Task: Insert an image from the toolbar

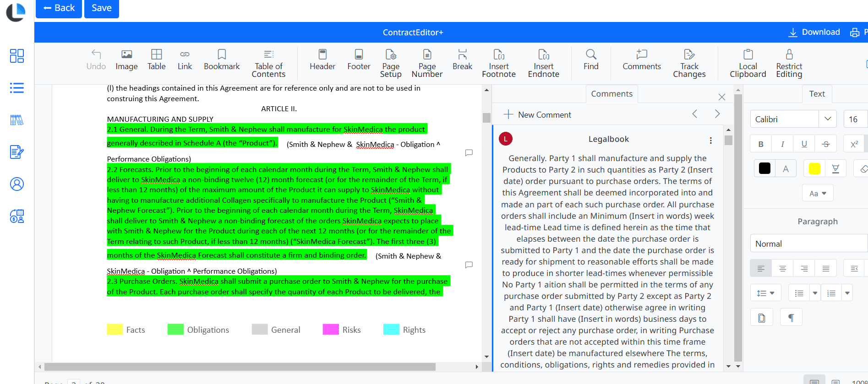Action: point(126,60)
